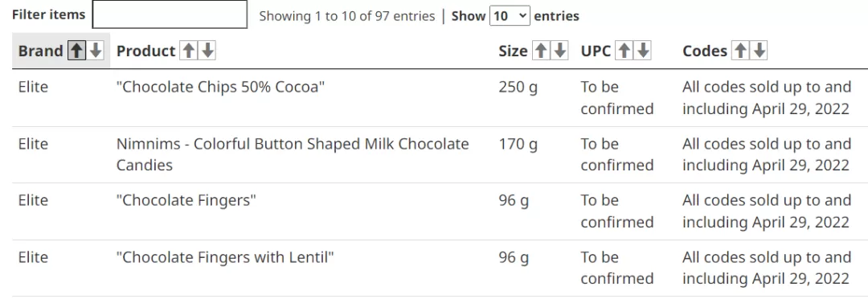Sort UPC column descending with down arrow

(643, 51)
